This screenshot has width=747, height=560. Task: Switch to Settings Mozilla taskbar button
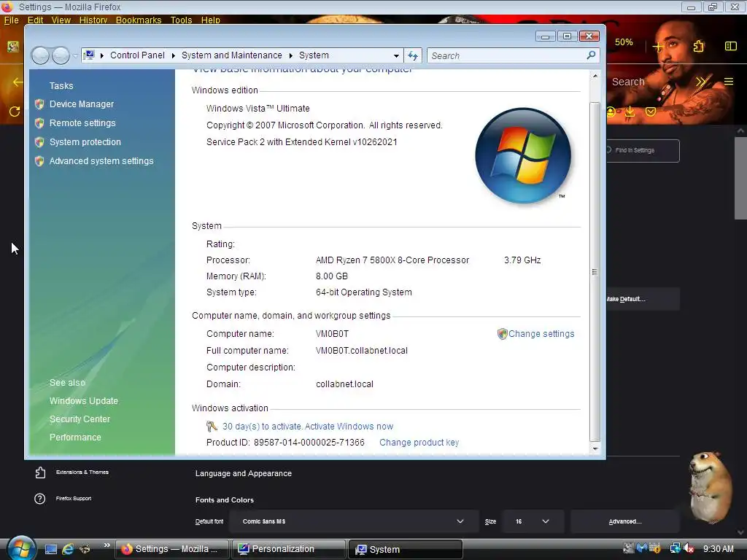(171, 549)
